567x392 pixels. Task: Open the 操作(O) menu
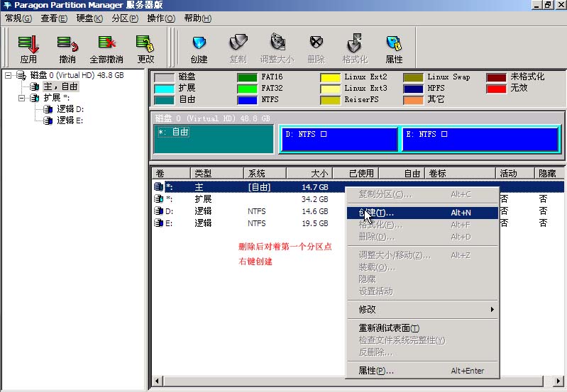point(161,18)
